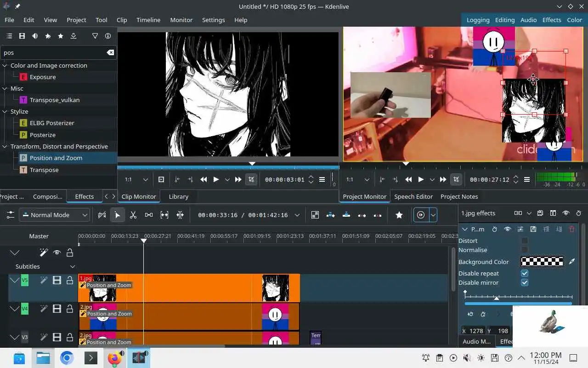Viewport: 588px width, 368px height.
Task: Click the Background Color swatch
Action: tap(543, 261)
